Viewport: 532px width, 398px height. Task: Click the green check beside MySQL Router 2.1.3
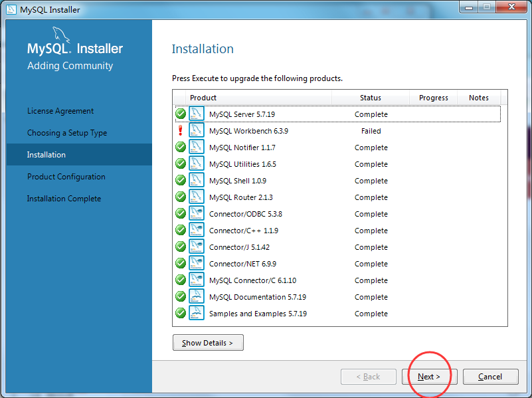[x=181, y=197]
